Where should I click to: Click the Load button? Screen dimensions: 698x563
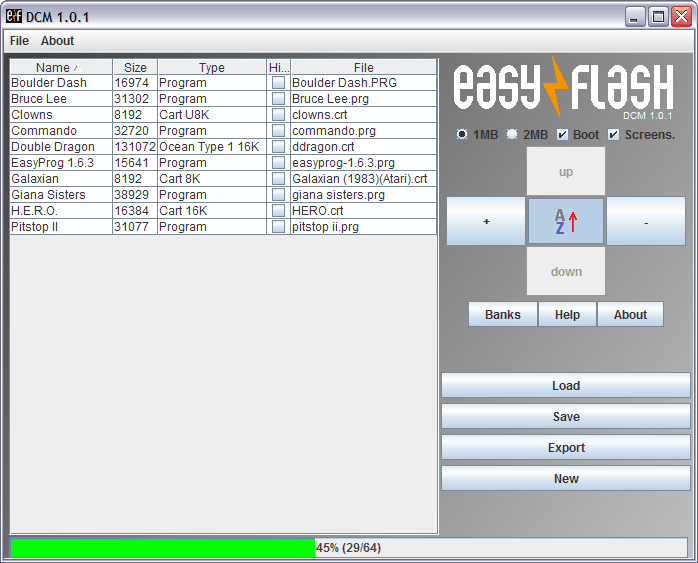[x=566, y=385]
